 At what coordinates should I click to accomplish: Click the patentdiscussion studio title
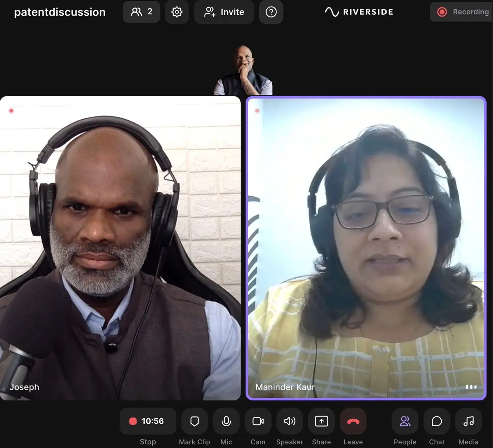click(60, 12)
